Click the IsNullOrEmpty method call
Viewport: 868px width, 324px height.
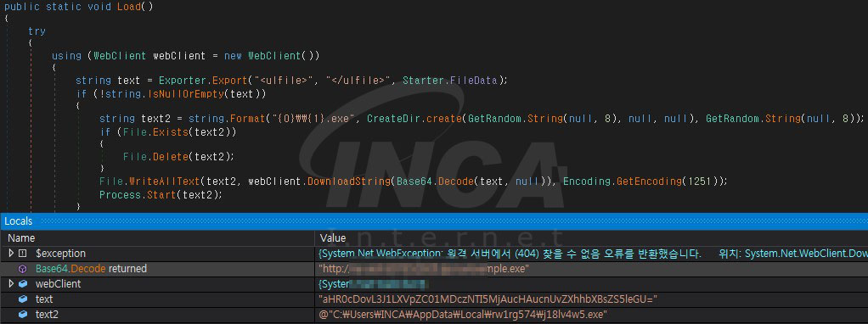tap(186, 94)
